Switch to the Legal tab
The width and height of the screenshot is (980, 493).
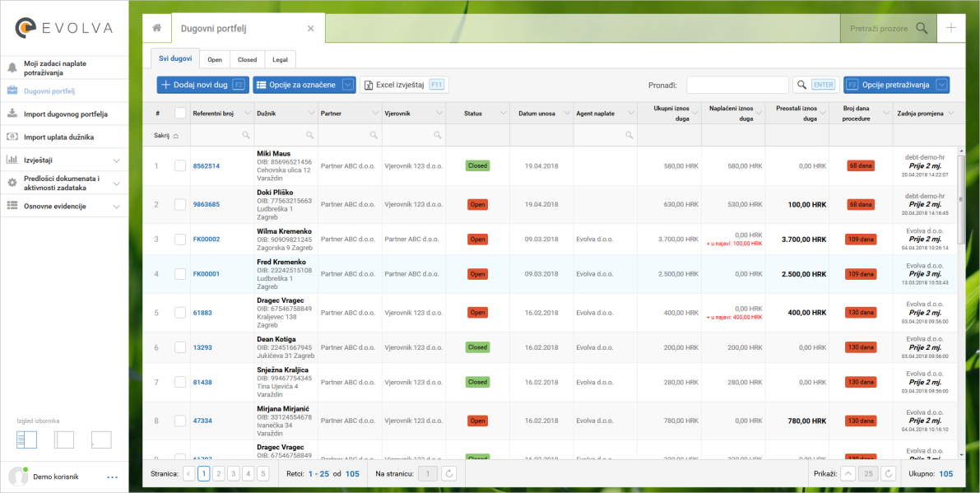[x=280, y=60]
